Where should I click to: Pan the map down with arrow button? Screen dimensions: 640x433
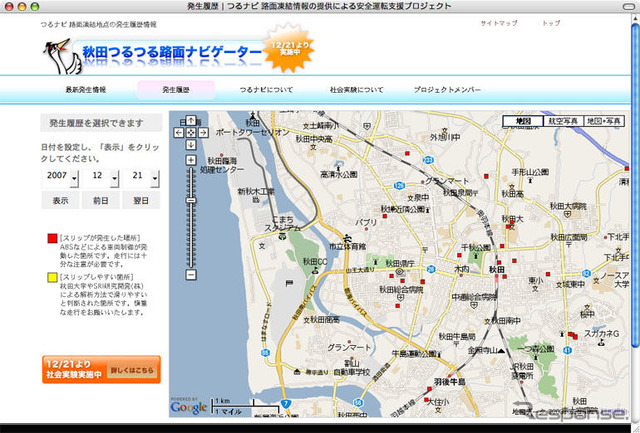[x=191, y=145]
